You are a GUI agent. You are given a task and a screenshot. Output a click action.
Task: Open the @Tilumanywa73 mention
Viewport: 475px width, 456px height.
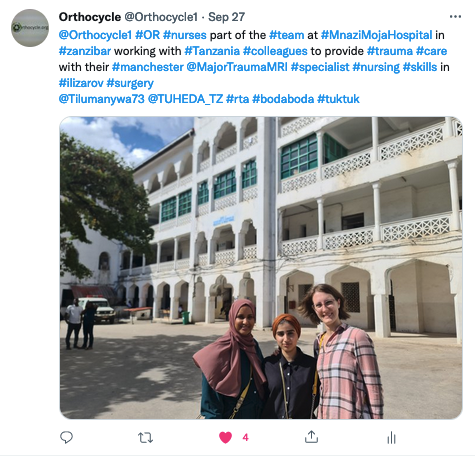point(102,99)
